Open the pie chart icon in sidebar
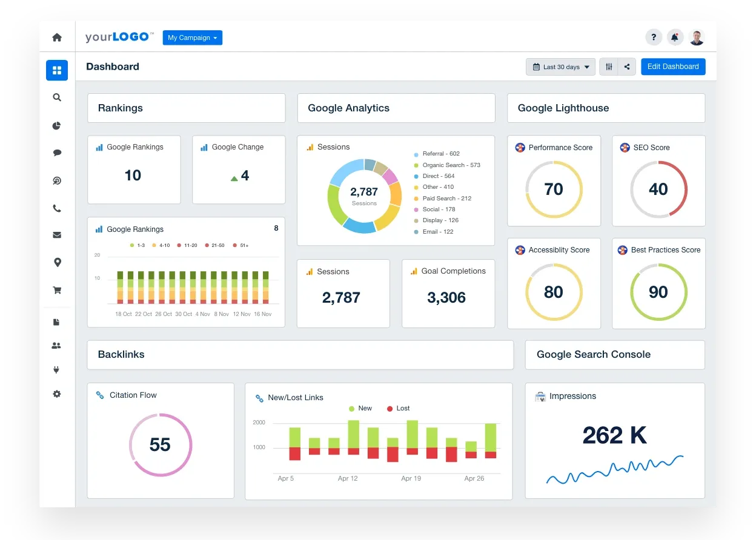Screen dimensions: 756x540 pyautogui.click(x=57, y=126)
